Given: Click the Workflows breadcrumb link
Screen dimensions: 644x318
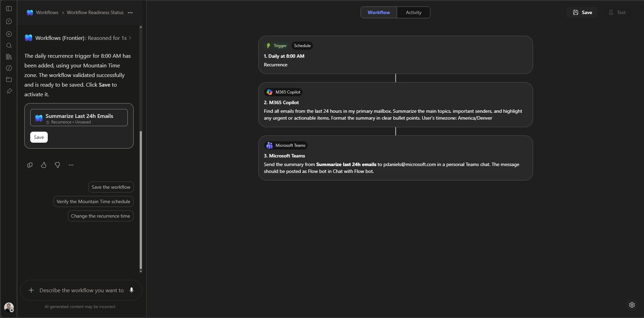Looking at the screenshot, I should tap(47, 12).
